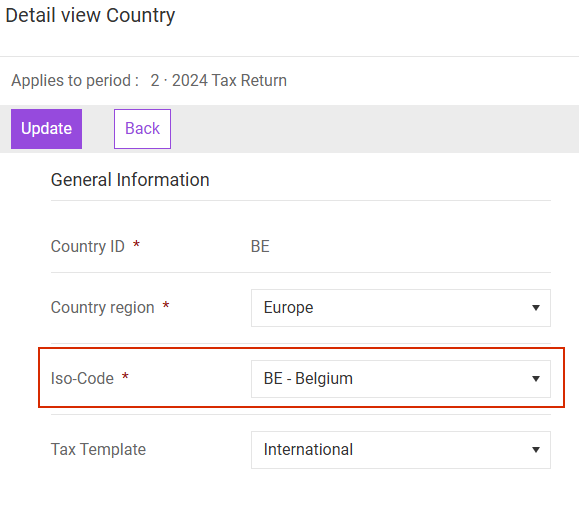Viewport: 579px width, 521px height.
Task: Click the Country ID field label
Action: (x=88, y=246)
